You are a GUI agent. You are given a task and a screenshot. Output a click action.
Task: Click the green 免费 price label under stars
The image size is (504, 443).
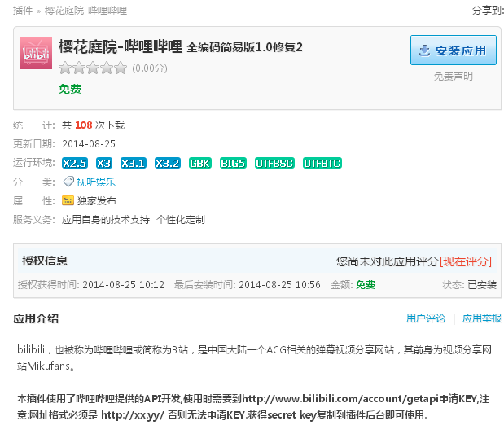pyautogui.click(x=70, y=89)
